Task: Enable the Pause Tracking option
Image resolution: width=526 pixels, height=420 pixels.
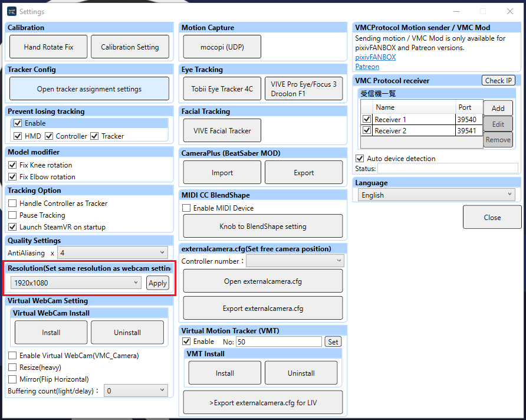Action: click(x=13, y=215)
